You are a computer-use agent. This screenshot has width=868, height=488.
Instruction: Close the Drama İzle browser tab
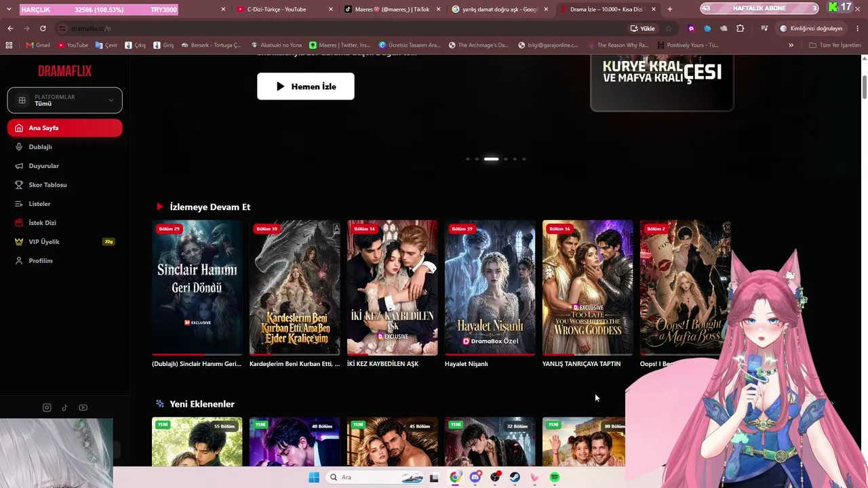pos(654,9)
